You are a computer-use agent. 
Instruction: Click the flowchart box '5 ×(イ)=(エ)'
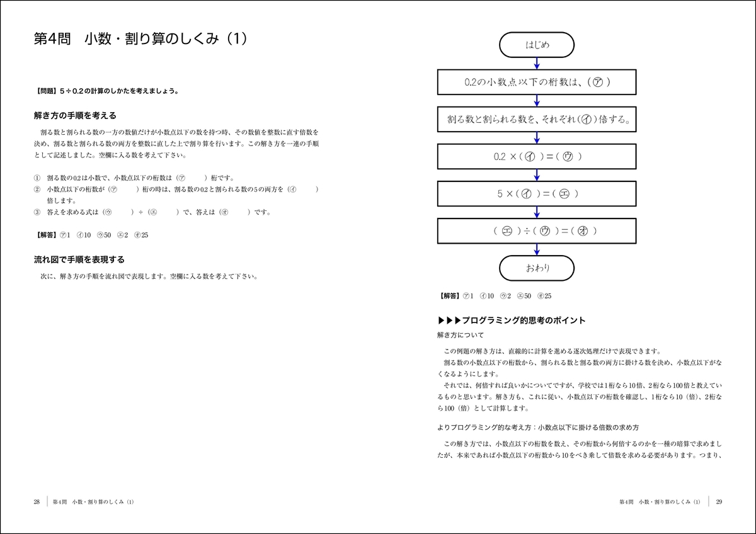coord(537,194)
